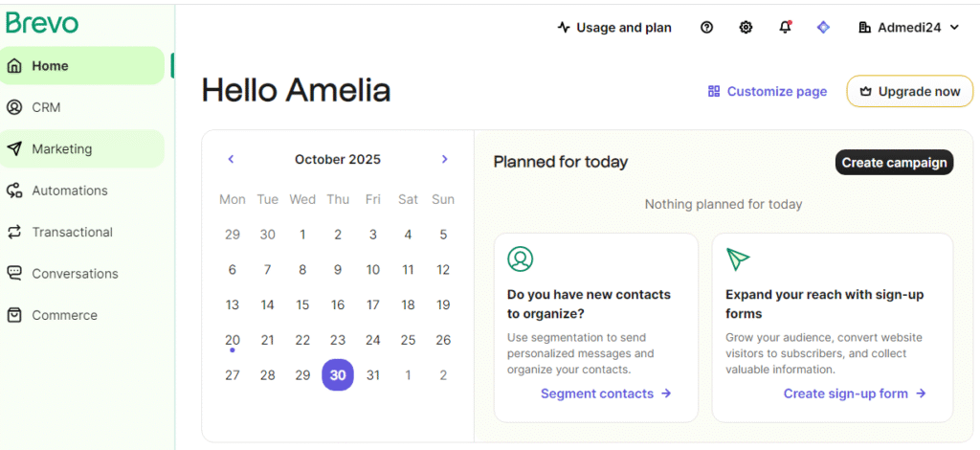Screen dimensions: 980x450
Task: Select October 20 on the calendar
Action: pyautogui.click(x=233, y=340)
